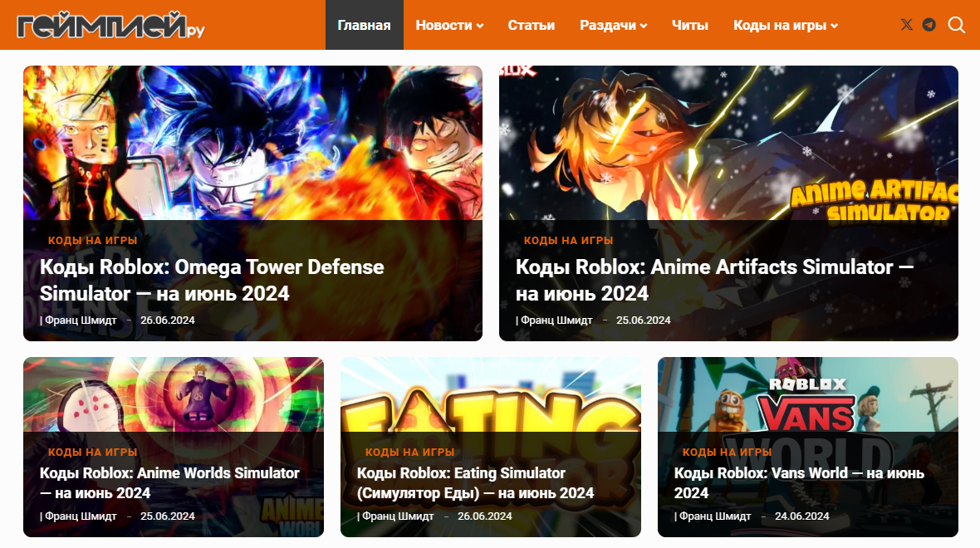The width and height of the screenshot is (980, 548).
Task: Expand the Раздачи dropdown chevron
Action: pos(644,27)
